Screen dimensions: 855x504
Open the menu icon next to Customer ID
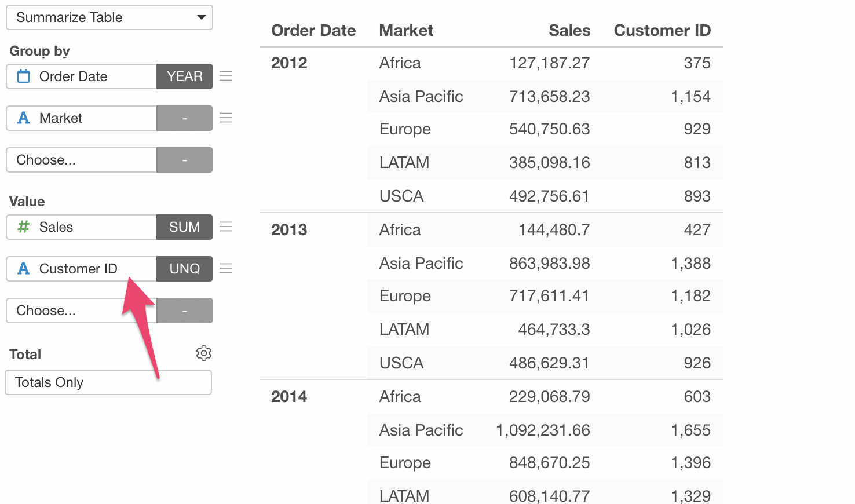click(226, 269)
